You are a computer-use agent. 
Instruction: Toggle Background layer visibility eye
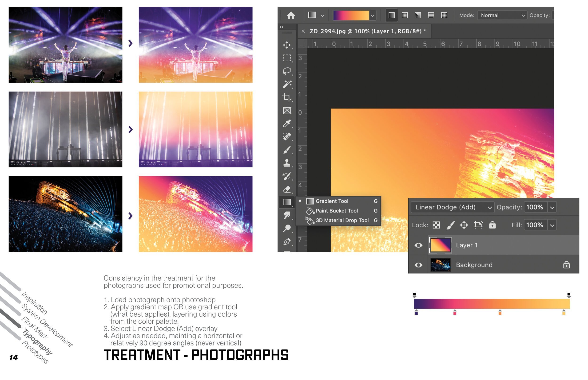point(418,265)
